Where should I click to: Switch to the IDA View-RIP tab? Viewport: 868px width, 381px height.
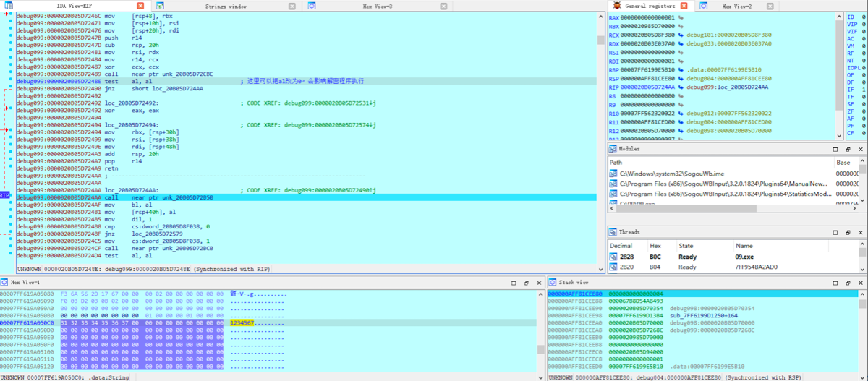(x=76, y=6)
